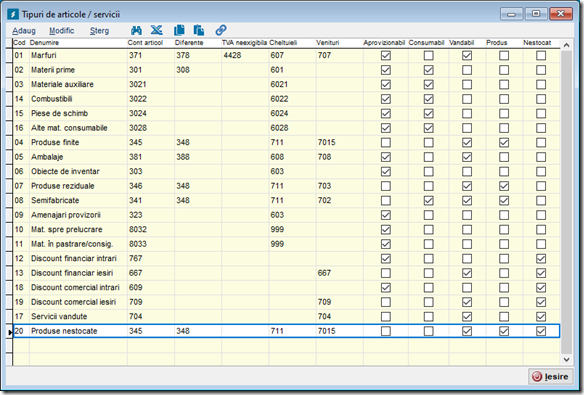Click the binoculars search icon

(x=136, y=30)
